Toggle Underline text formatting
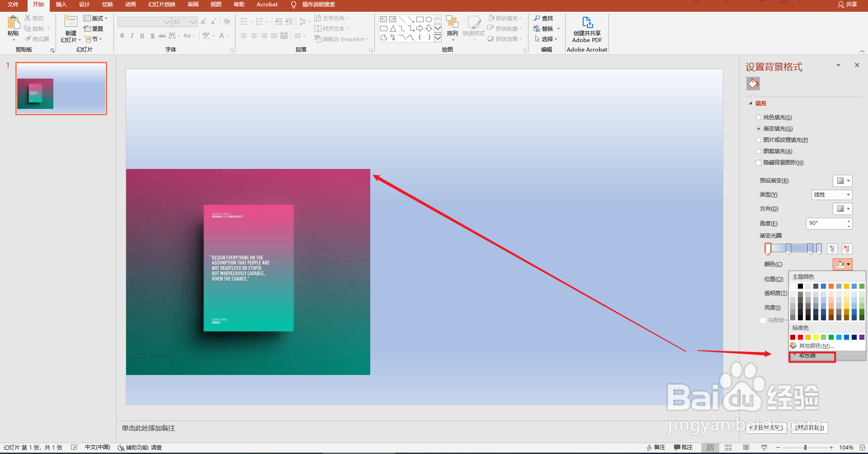 [x=142, y=36]
